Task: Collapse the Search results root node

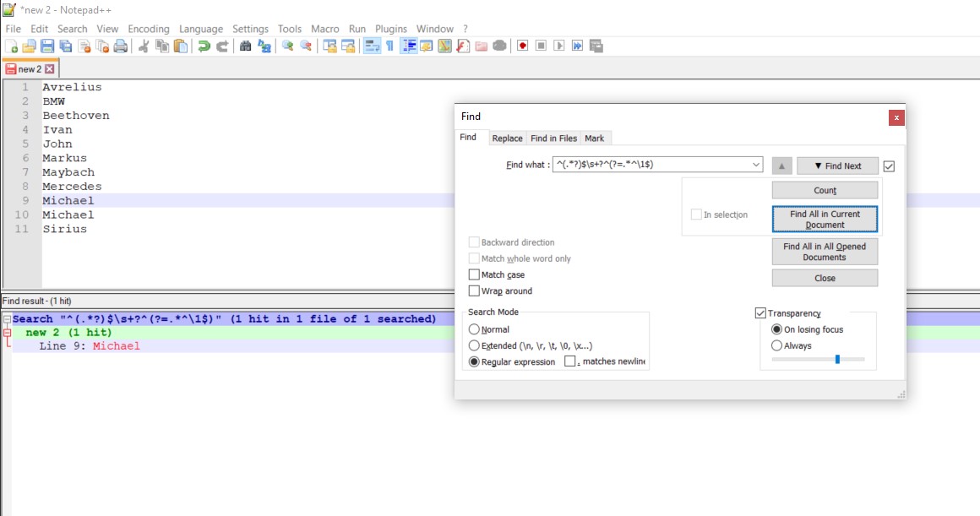Action: pyautogui.click(x=7, y=319)
